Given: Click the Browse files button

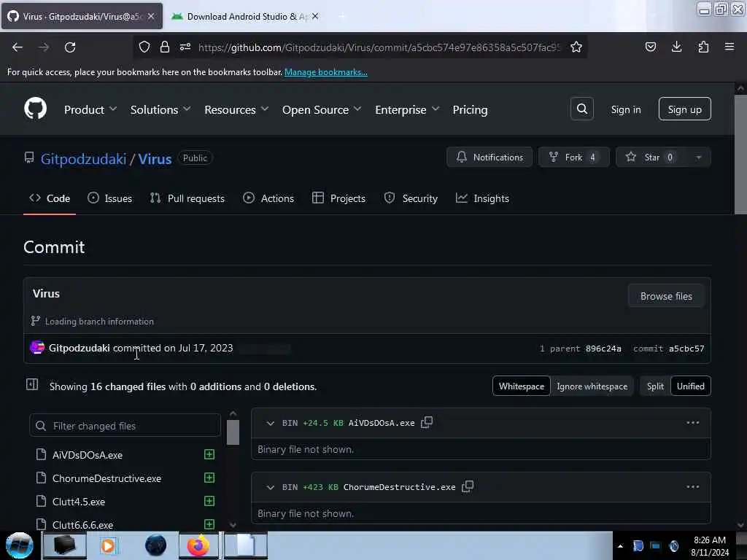Looking at the screenshot, I should [x=666, y=296].
